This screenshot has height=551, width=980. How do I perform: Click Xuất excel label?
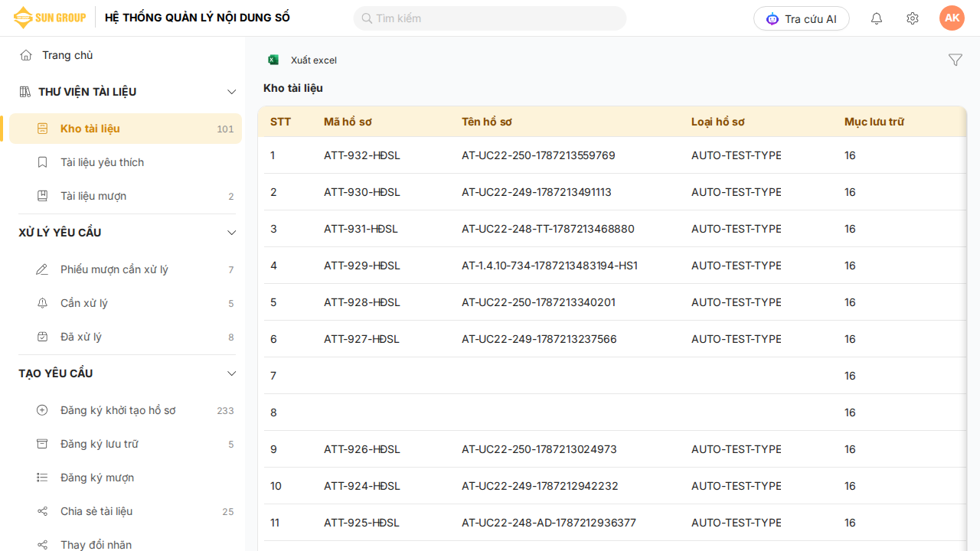coord(314,60)
